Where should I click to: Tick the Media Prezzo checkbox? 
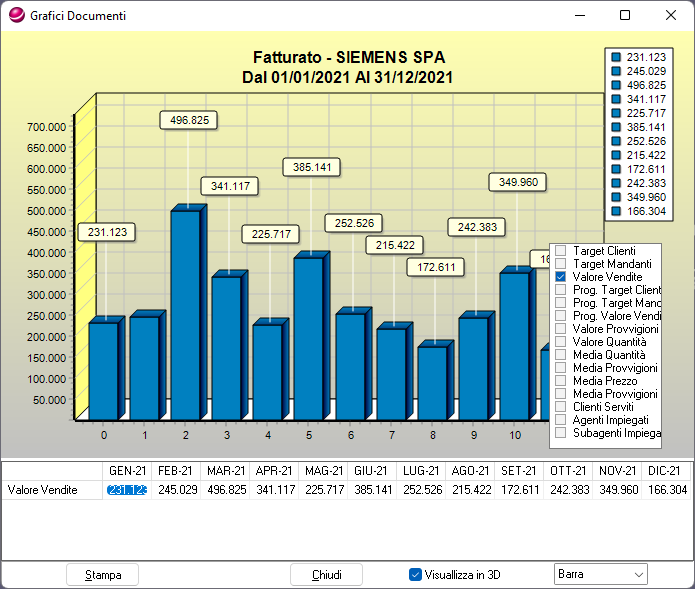coord(561,381)
